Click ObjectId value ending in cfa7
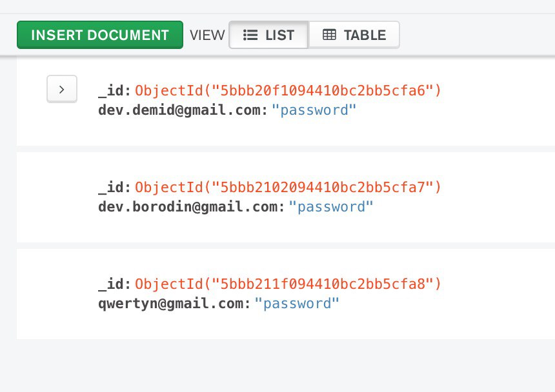 tap(288, 187)
